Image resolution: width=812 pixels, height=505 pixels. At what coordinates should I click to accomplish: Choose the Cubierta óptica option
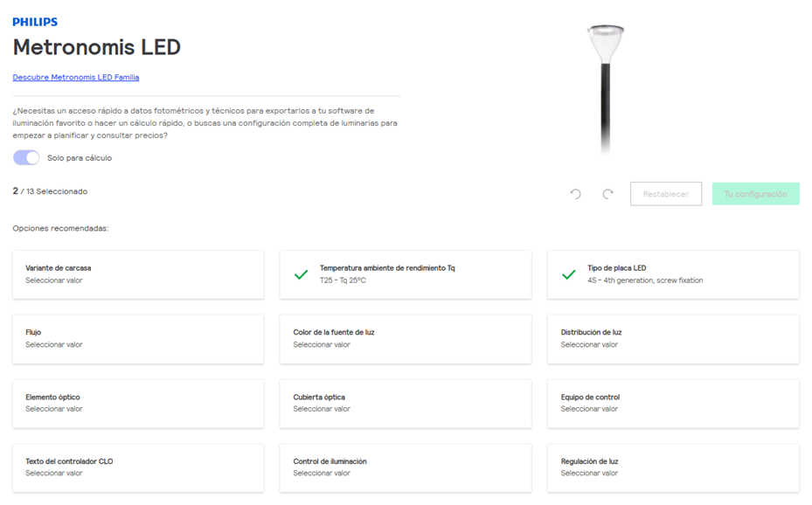point(405,403)
